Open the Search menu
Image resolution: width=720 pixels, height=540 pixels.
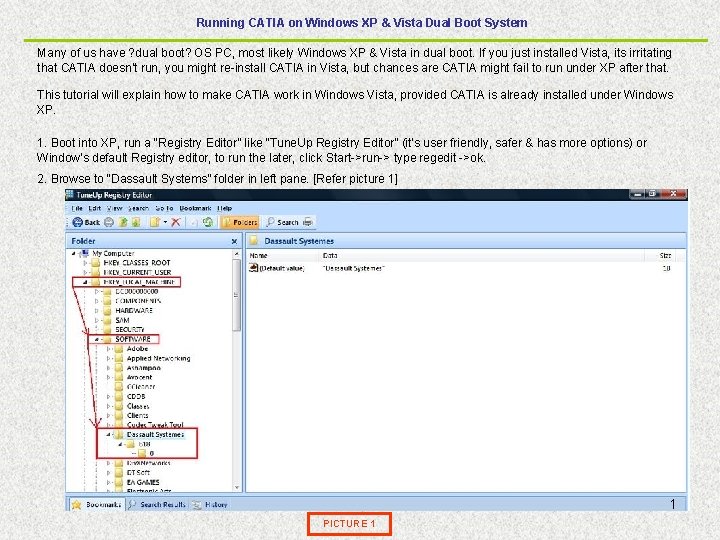138,208
